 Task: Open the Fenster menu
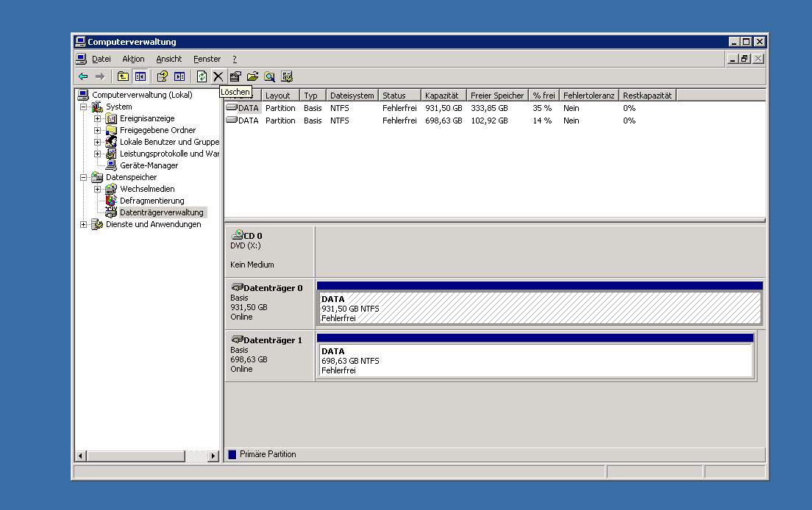click(x=207, y=59)
